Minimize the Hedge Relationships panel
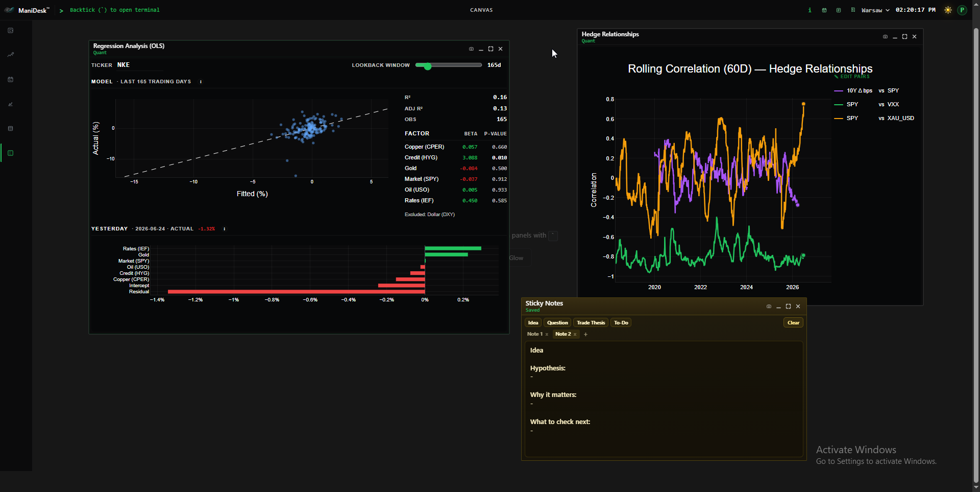The image size is (980, 492). 895,37
